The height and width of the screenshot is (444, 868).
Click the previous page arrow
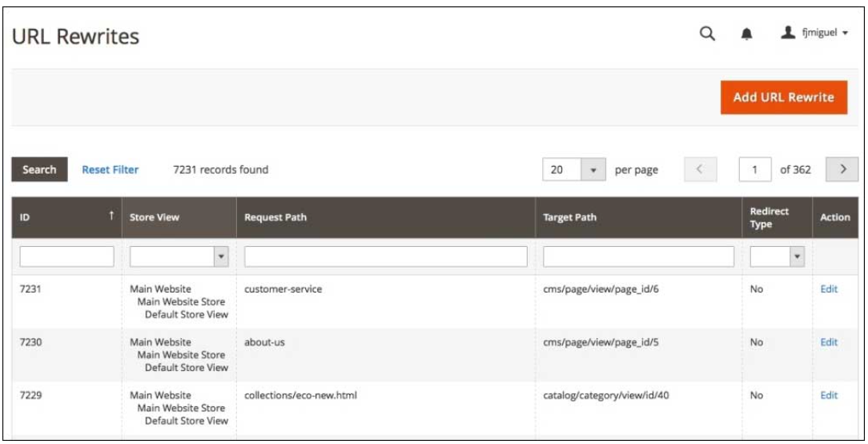[x=698, y=170]
